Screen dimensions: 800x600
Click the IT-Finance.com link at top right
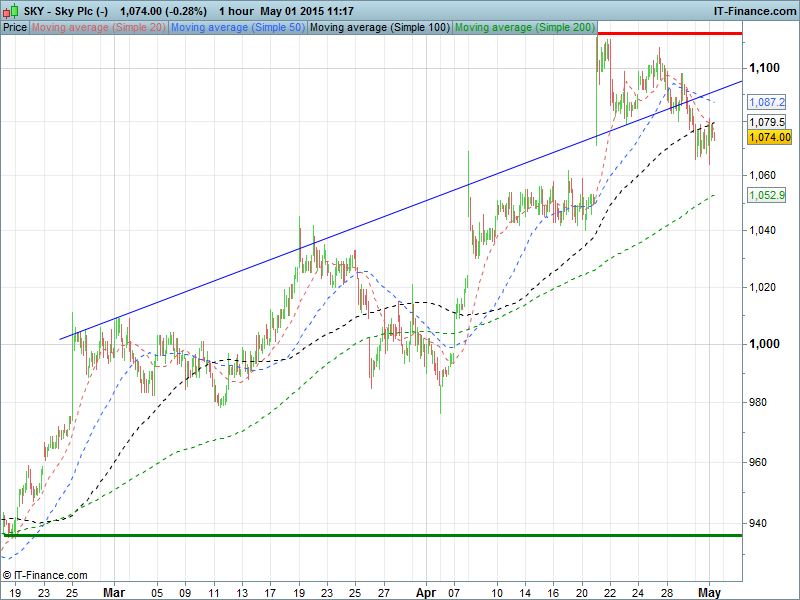[754, 10]
